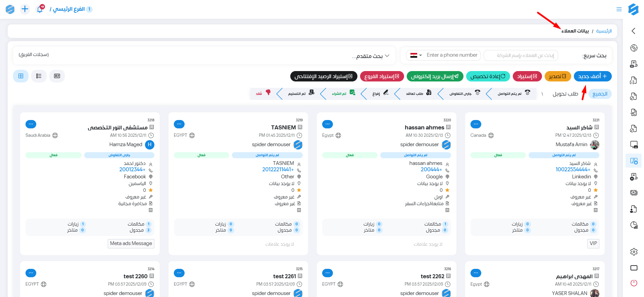Click the plus icon in top bar
Image resolution: width=644 pixels, height=297 pixels.
pyautogui.click(x=25, y=9)
